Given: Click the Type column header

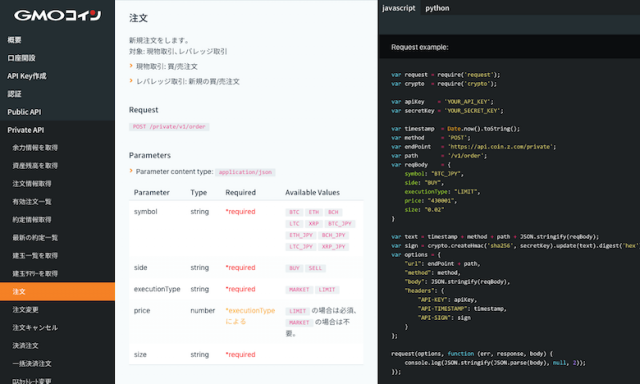Looking at the screenshot, I should point(199,192).
